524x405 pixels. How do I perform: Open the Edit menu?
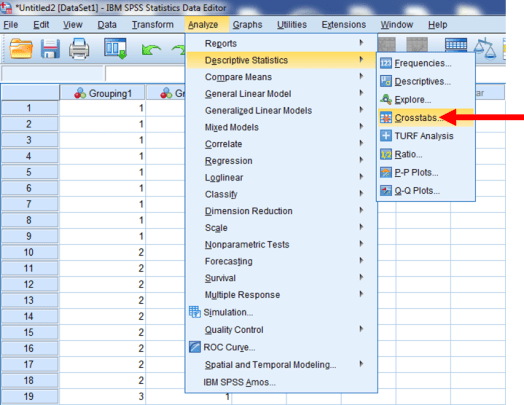[x=41, y=25]
